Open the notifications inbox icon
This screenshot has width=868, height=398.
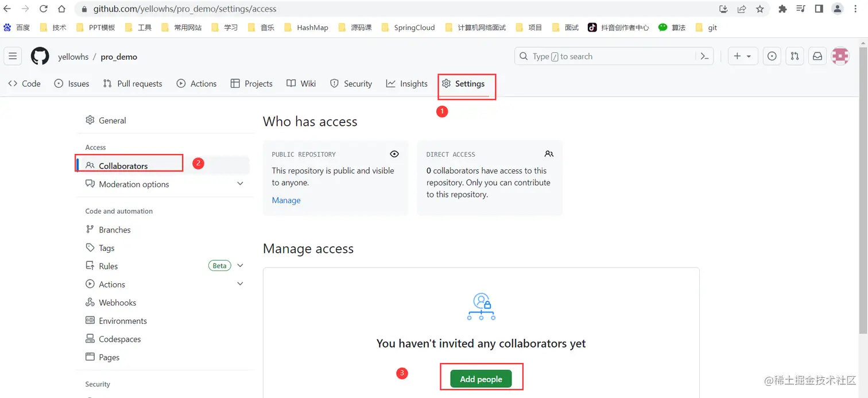tap(817, 56)
